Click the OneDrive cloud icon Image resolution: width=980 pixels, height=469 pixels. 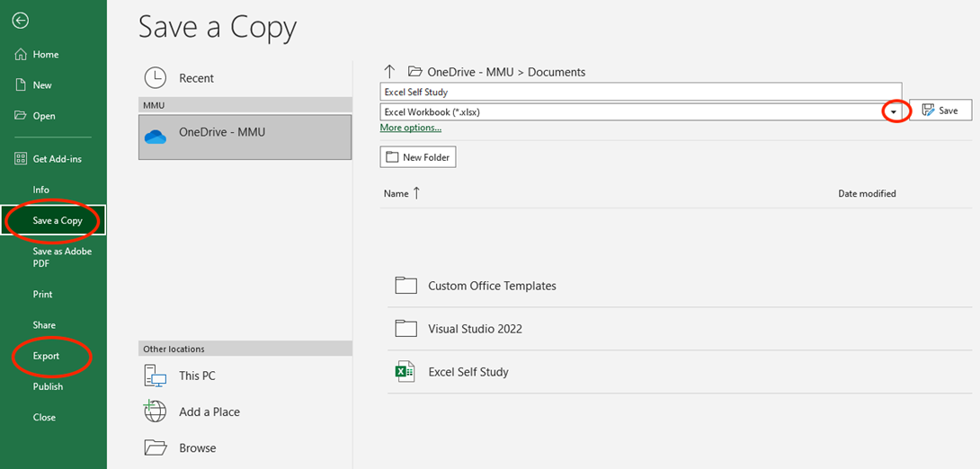[155, 137]
